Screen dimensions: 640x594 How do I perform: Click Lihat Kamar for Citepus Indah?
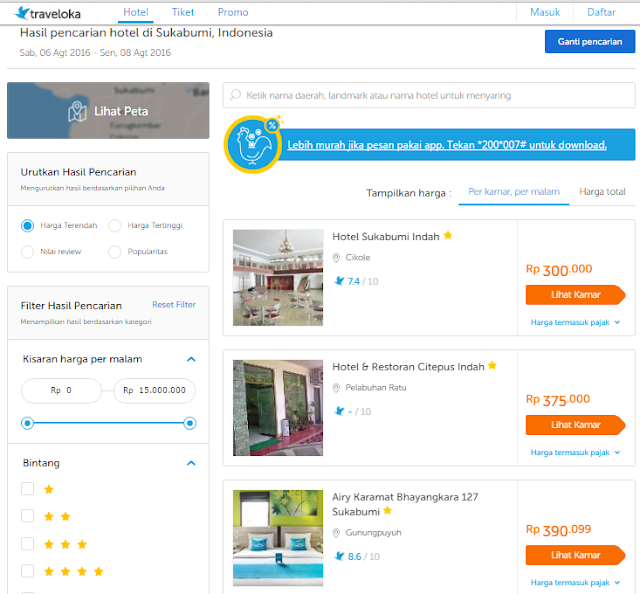click(x=576, y=425)
